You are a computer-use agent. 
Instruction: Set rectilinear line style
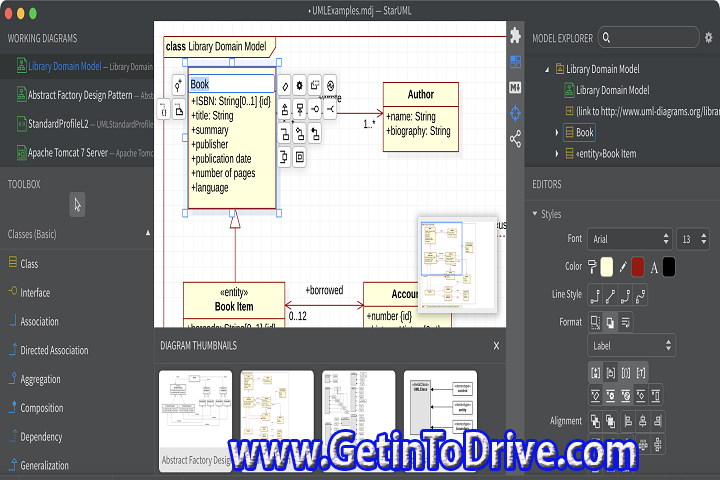(595, 296)
